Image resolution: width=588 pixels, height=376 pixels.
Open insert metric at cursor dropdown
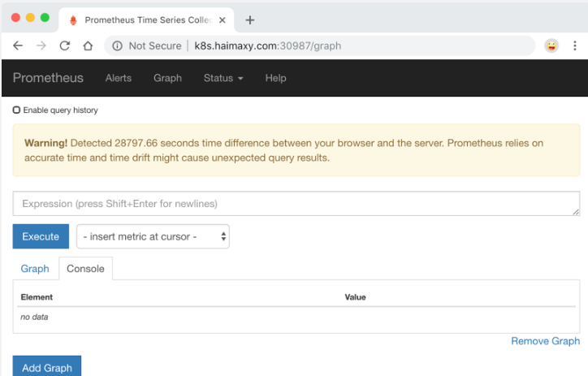point(153,236)
